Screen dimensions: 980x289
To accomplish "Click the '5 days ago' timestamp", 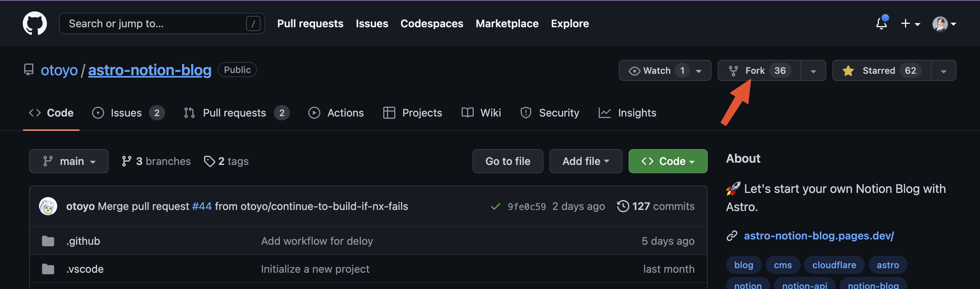I will (668, 241).
